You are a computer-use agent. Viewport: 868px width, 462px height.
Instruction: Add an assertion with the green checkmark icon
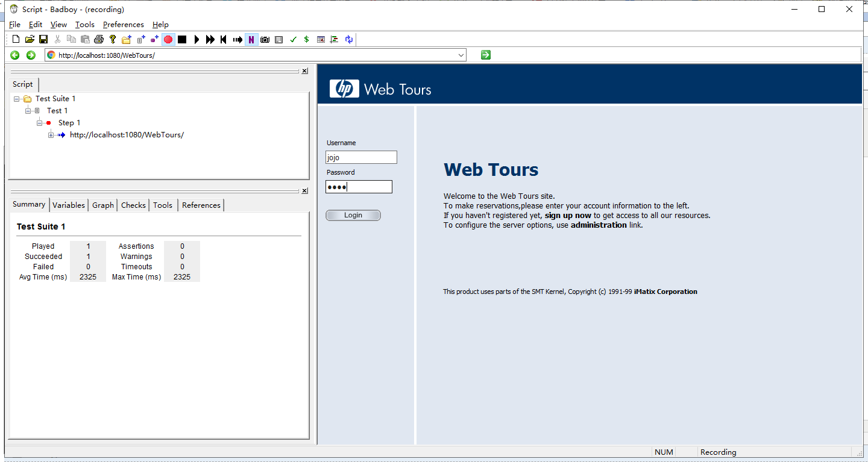point(293,40)
